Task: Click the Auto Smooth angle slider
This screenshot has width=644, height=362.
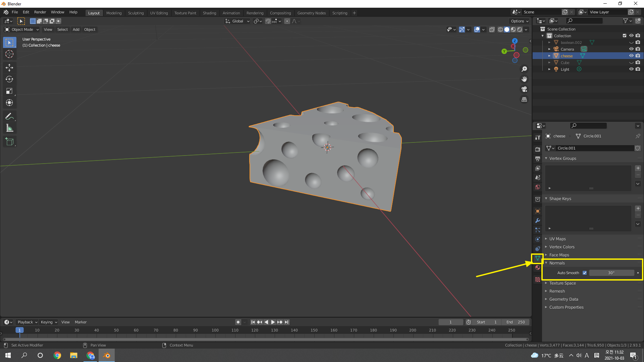Action: pos(611,273)
